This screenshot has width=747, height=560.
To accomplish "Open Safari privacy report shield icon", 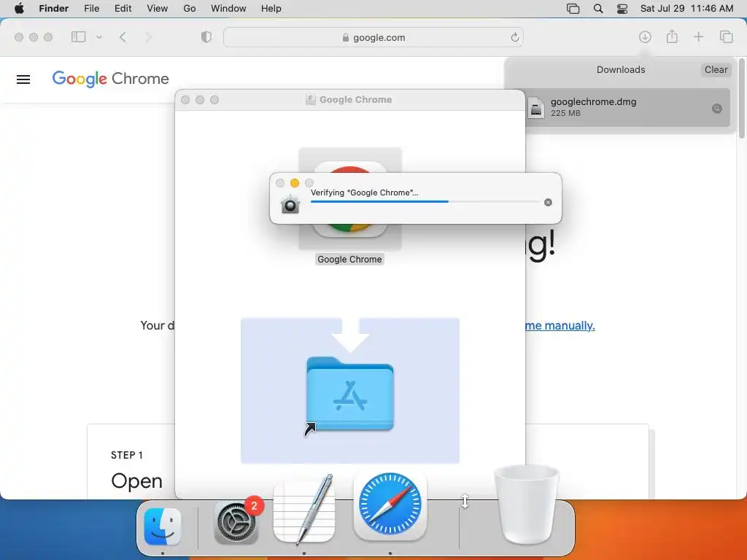I will pos(206,37).
